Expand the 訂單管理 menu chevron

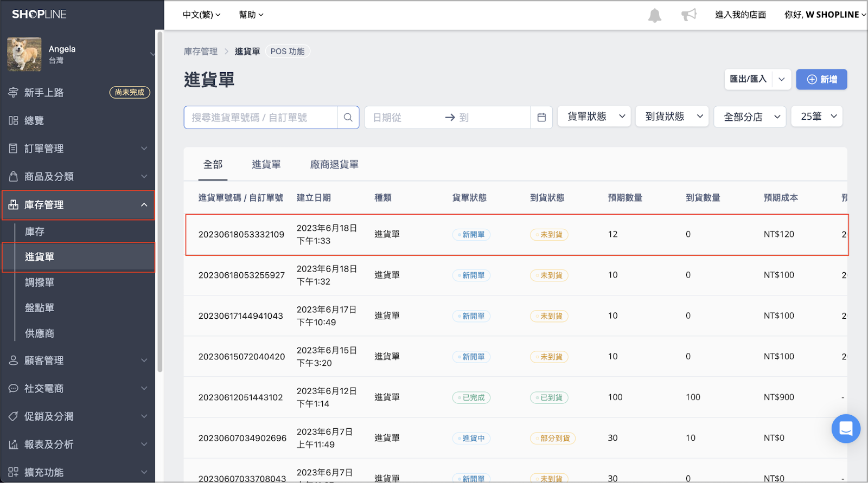click(x=144, y=148)
